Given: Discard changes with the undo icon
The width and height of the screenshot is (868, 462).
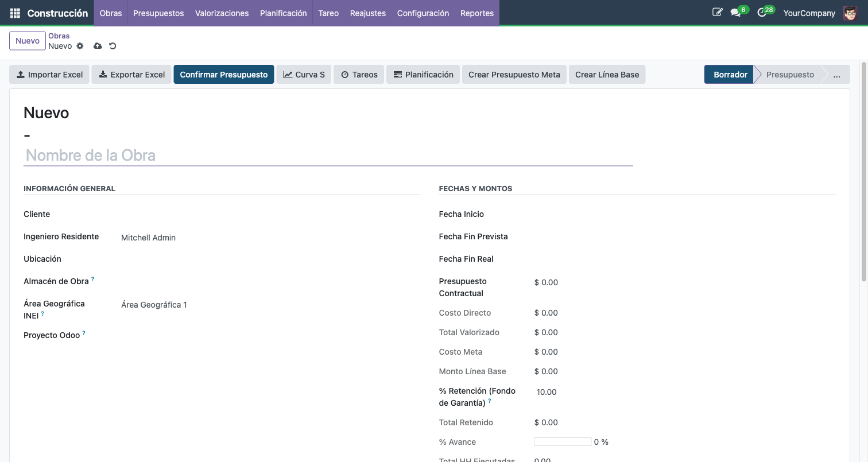Looking at the screenshot, I should 113,46.
